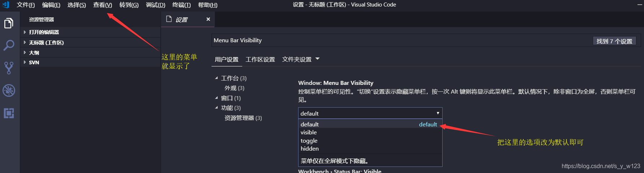The height and width of the screenshot is (173, 644).
Task: Choose the default option in list
Action: pyautogui.click(x=370, y=124)
